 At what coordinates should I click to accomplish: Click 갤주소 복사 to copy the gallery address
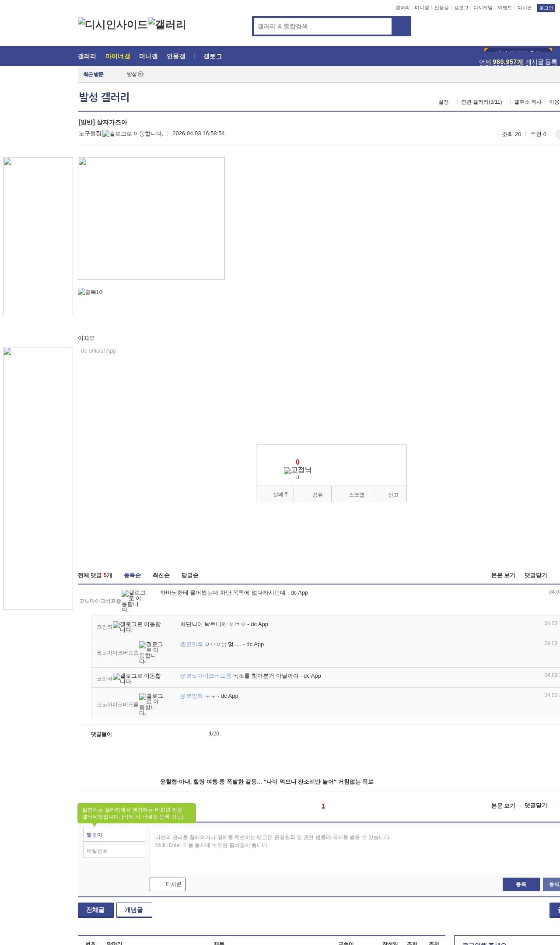click(528, 102)
